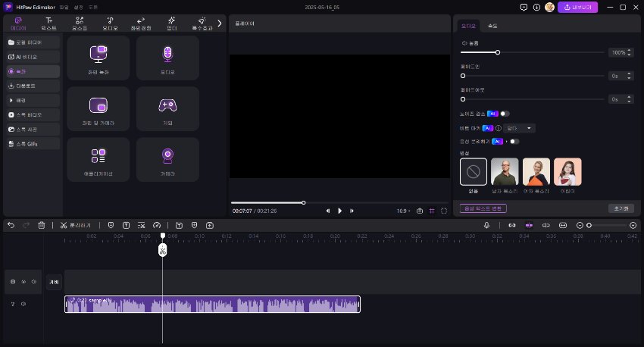Open the Media tab in the top toolbar

pyautogui.click(x=18, y=23)
